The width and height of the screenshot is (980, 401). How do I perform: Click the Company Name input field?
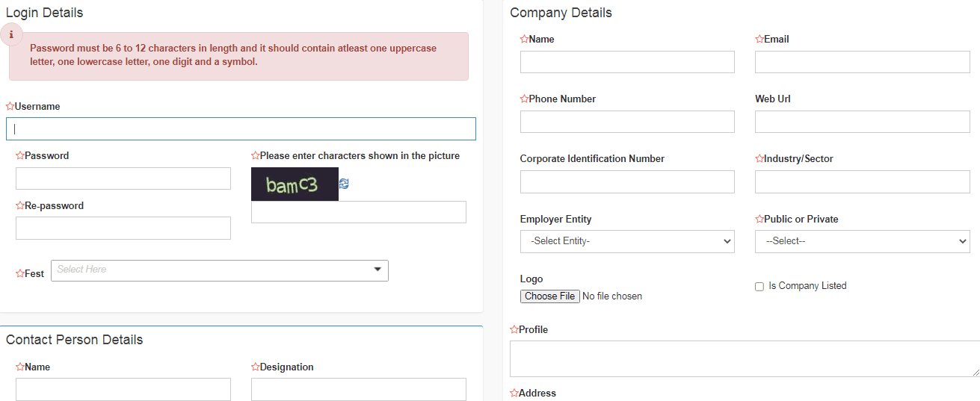[627, 62]
